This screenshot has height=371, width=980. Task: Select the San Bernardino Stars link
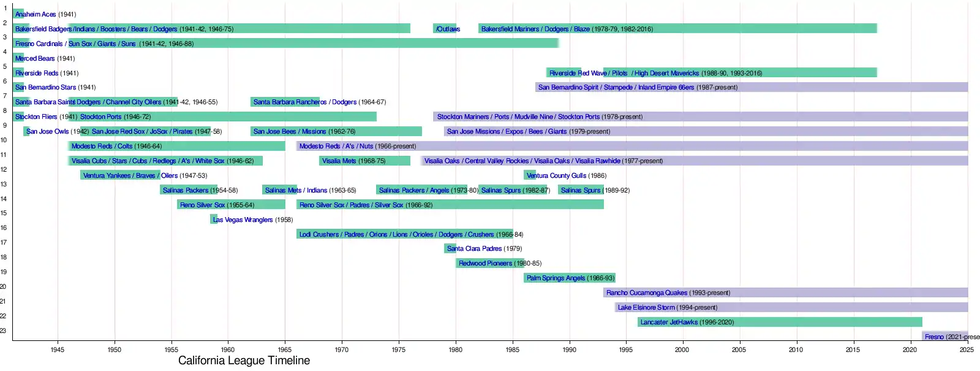(x=45, y=88)
